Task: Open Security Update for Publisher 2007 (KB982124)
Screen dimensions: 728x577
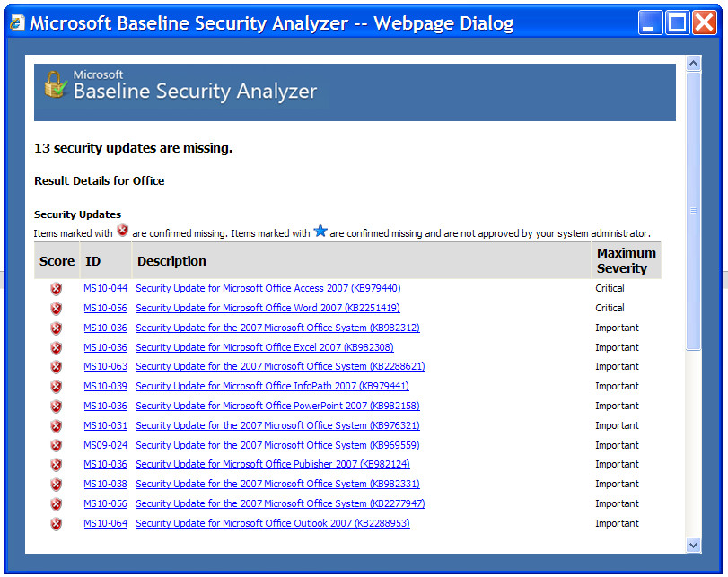Action: tap(273, 464)
